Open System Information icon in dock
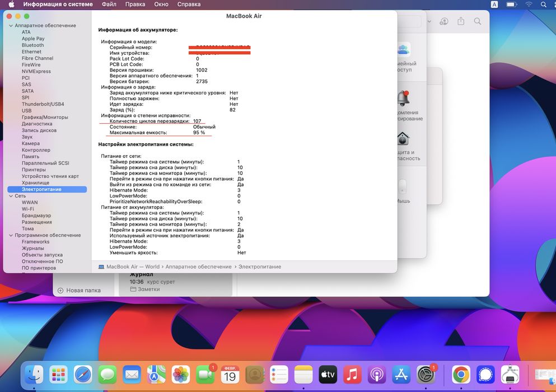This screenshot has height=392, width=556. click(x=510, y=374)
